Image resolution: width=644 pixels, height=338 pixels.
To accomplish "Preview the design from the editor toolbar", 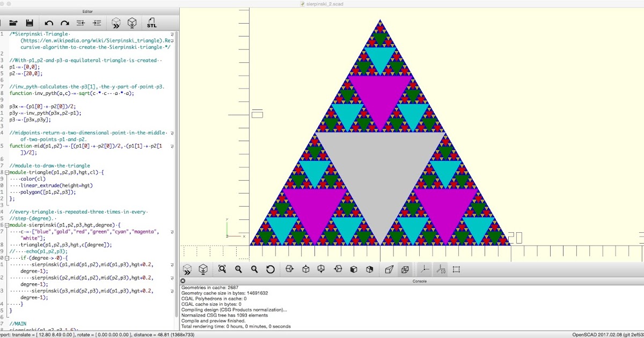I will coord(115,23).
